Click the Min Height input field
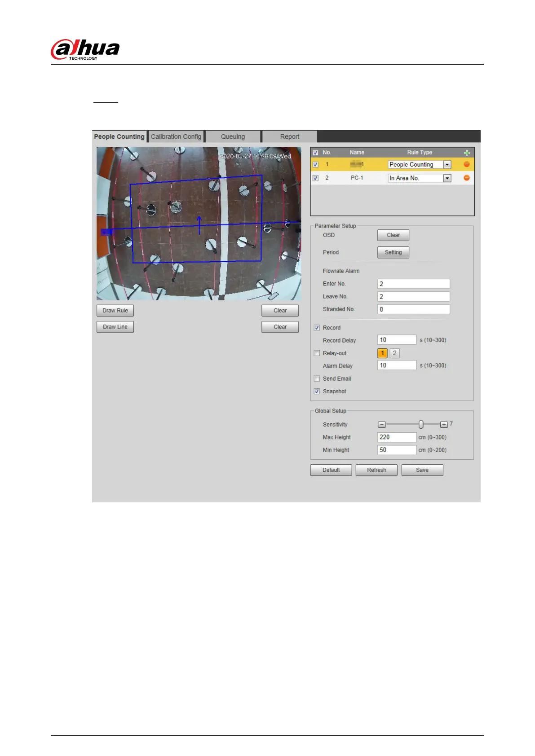This screenshot has height=756, width=535. [x=397, y=450]
